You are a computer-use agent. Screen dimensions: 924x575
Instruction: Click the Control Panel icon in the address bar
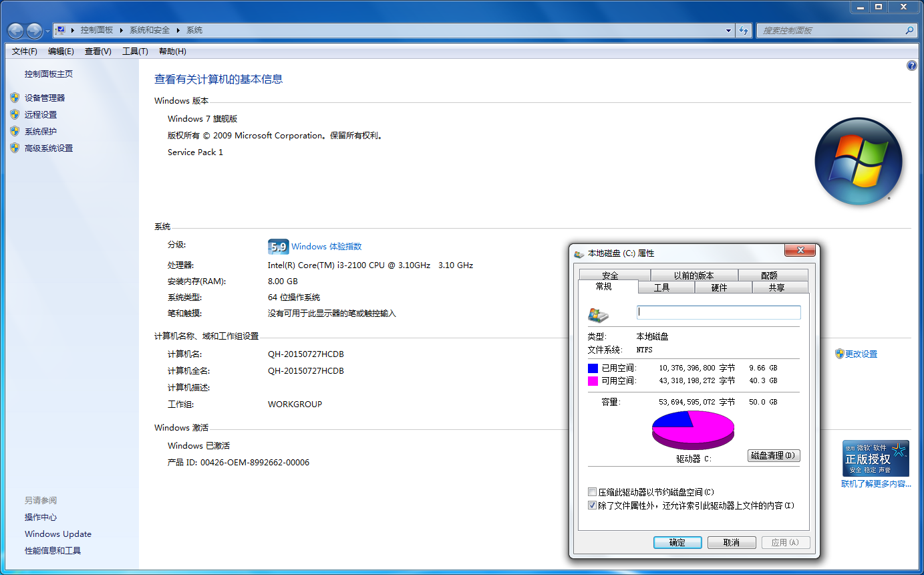pos(61,30)
